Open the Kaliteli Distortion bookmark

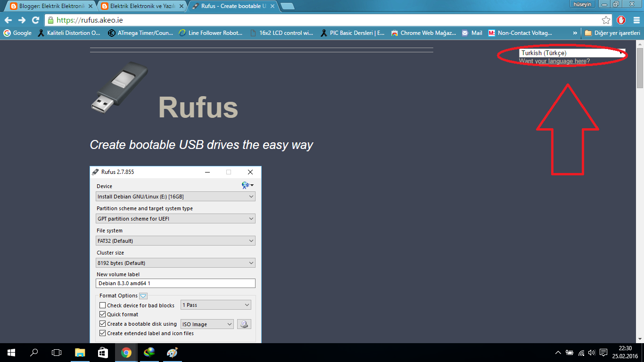[69, 33]
